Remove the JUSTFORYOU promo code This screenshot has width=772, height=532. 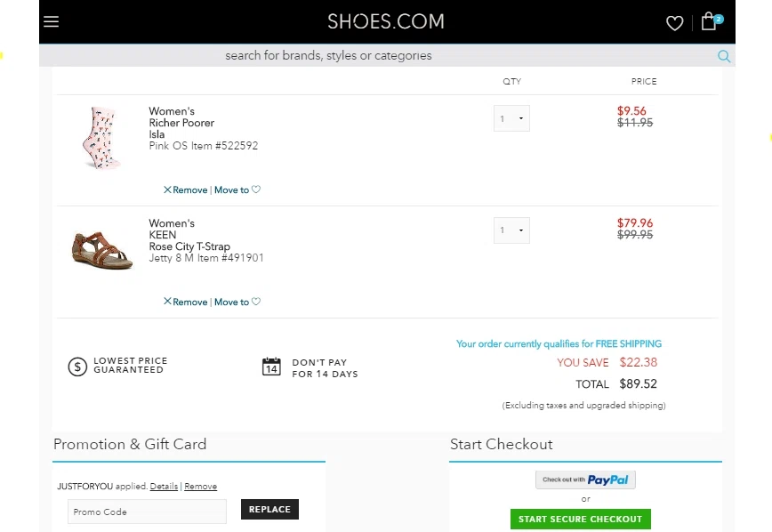pyautogui.click(x=200, y=487)
